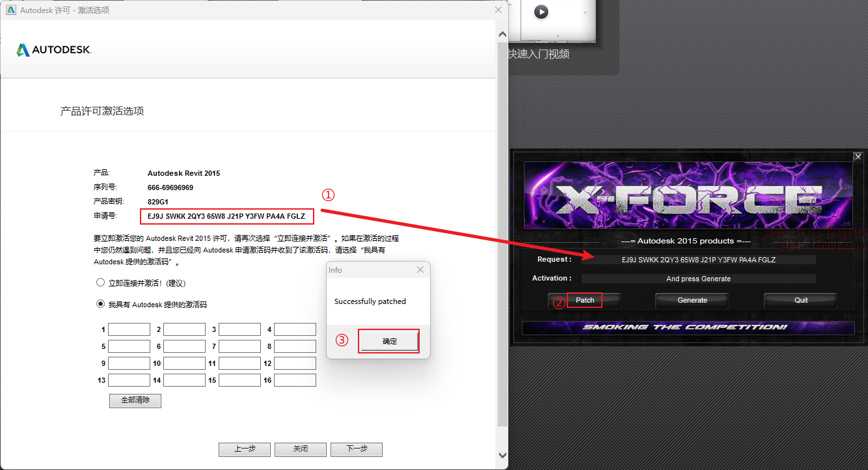Screen dimensions: 868x470
Task: Click the license window vertical scrollbar thumb
Action: click(502, 235)
